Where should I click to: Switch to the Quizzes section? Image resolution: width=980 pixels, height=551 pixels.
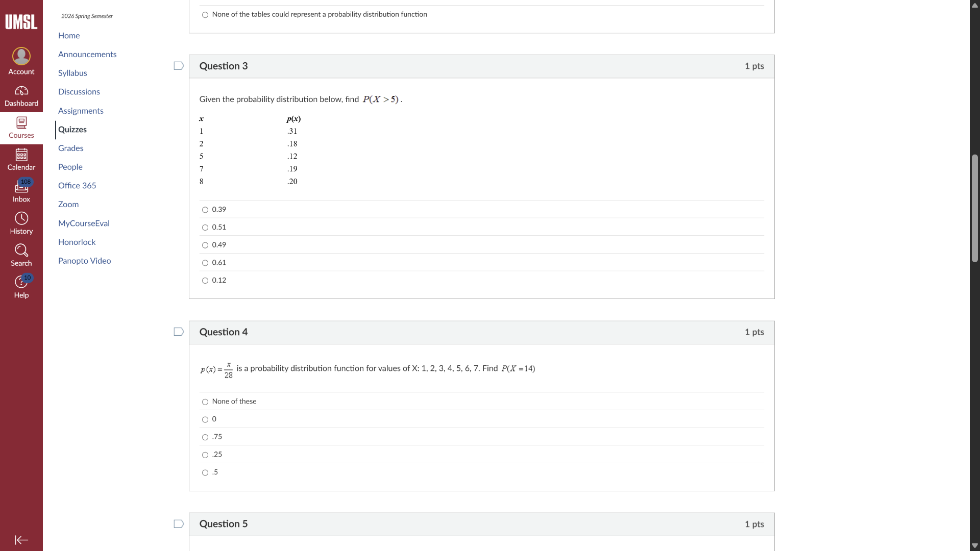[72, 129]
